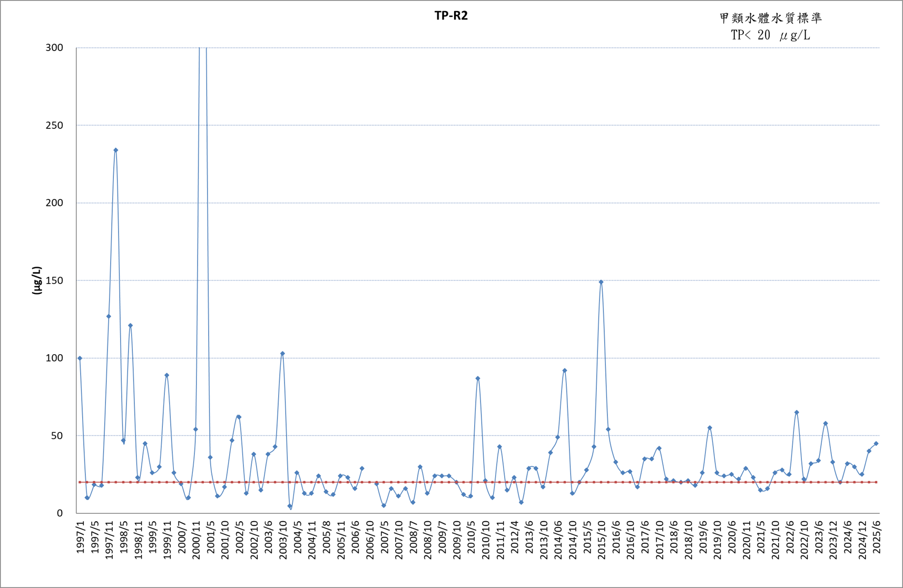Select the TP-R2 chart title

tap(451, 16)
